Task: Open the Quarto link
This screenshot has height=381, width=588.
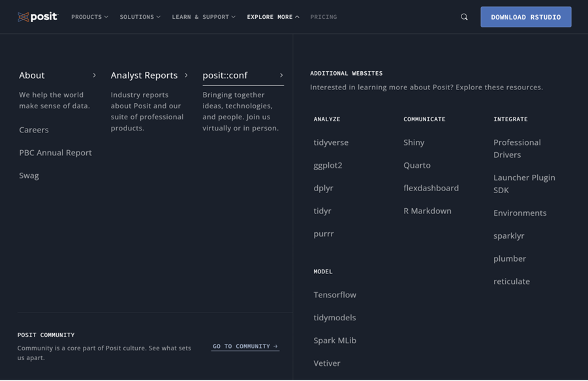Action: coord(417,165)
